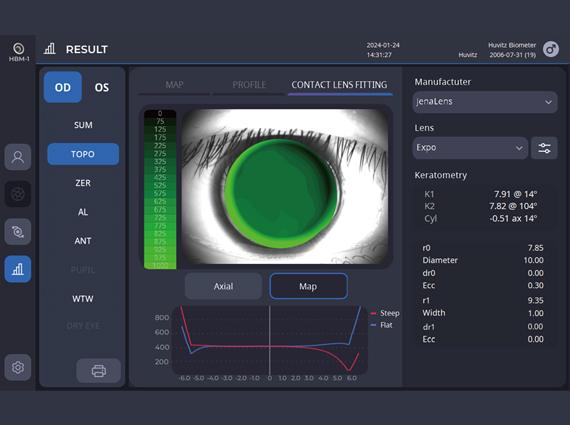Select the r1 value 9.35
570x425 pixels.
point(535,301)
